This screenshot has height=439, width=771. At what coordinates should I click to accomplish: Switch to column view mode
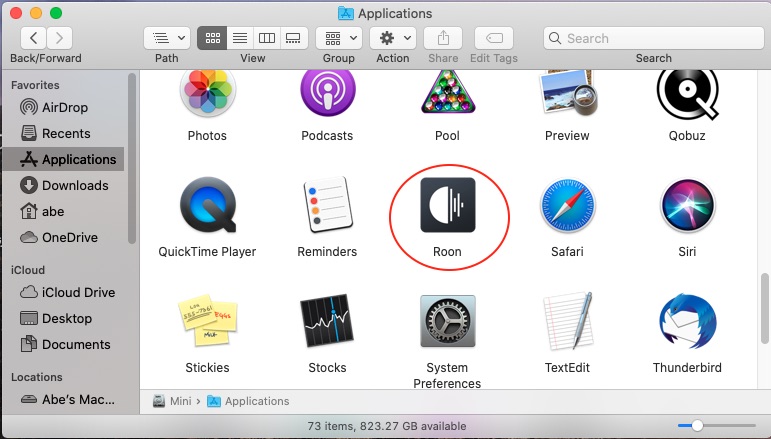click(266, 38)
